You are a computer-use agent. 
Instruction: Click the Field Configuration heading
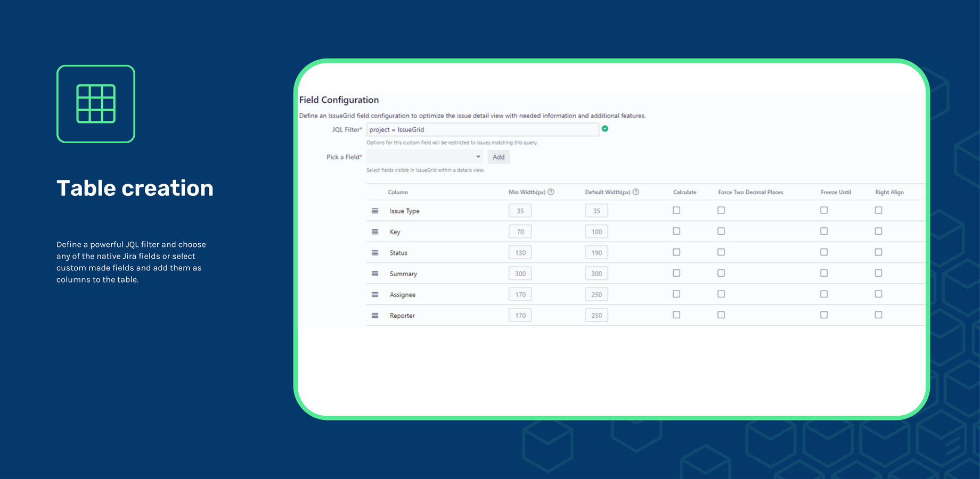[339, 100]
